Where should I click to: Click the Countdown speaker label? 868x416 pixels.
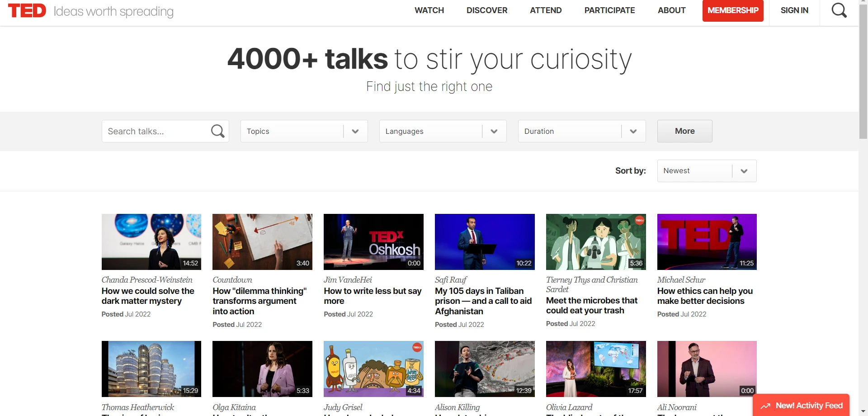click(232, 280)
